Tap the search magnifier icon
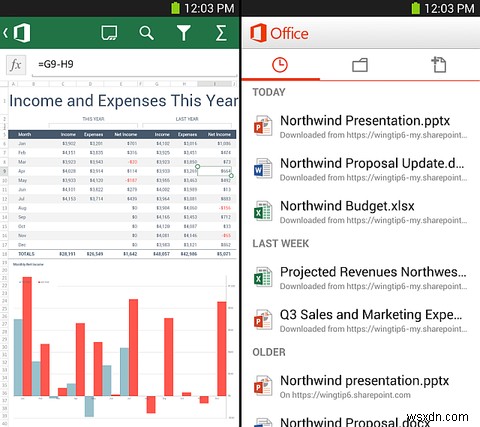 [x=146, y=33]
